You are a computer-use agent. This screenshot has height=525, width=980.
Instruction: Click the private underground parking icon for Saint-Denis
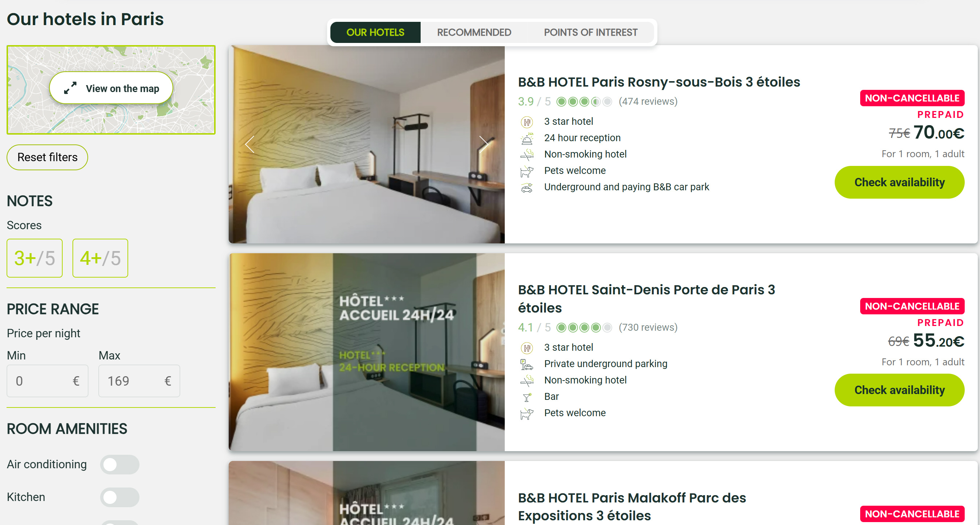(527, 364)
